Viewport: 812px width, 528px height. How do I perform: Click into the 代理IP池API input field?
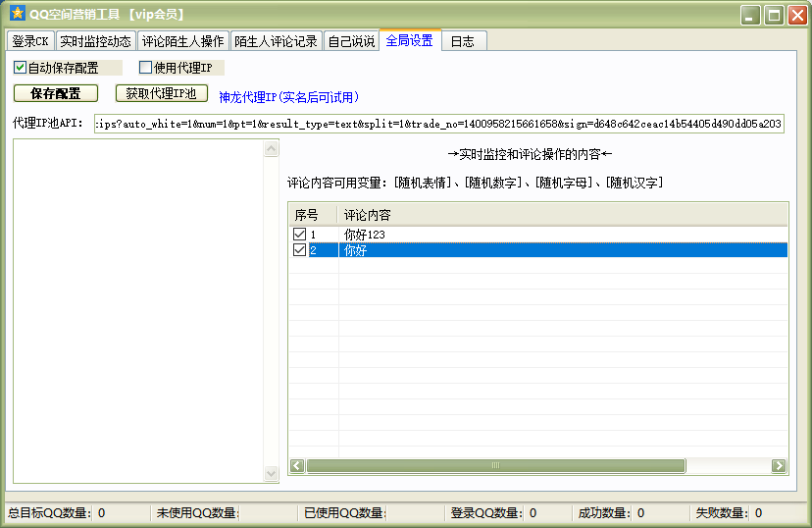pos(438,124)
